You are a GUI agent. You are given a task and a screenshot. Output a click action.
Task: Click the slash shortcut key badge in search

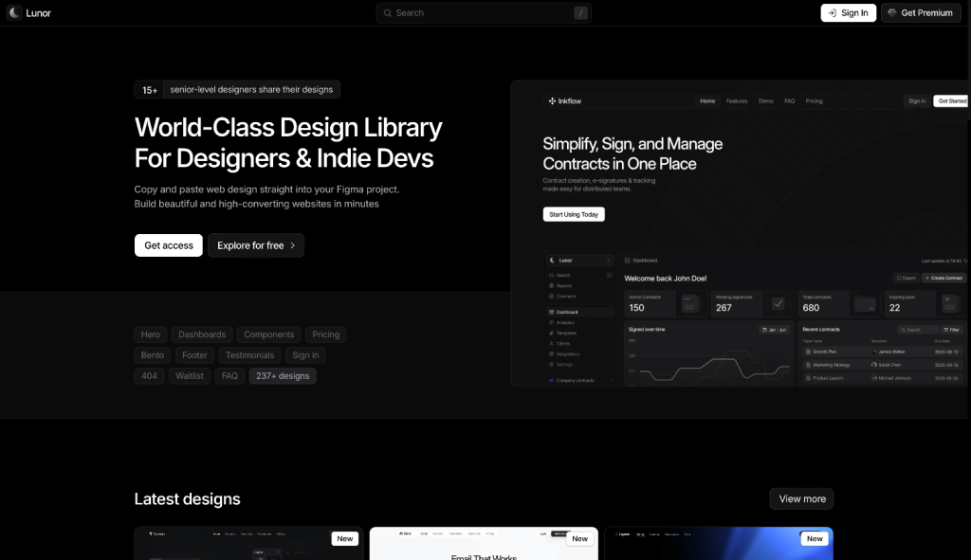pos(580,13)
